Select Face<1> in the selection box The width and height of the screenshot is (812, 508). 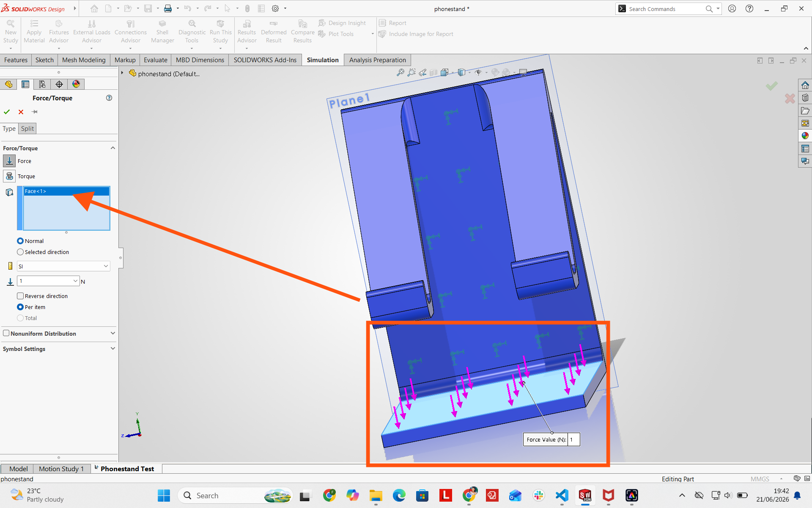pos(66,191)
